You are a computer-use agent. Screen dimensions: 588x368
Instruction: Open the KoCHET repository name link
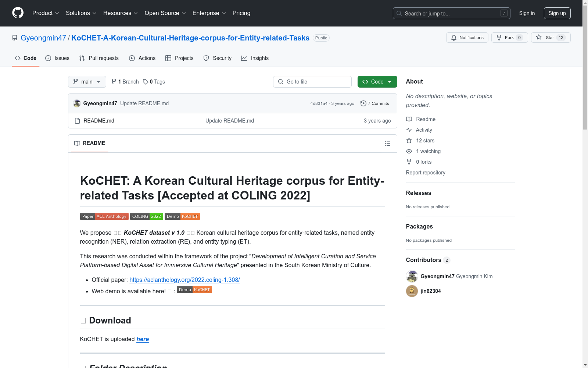(190, 38)
